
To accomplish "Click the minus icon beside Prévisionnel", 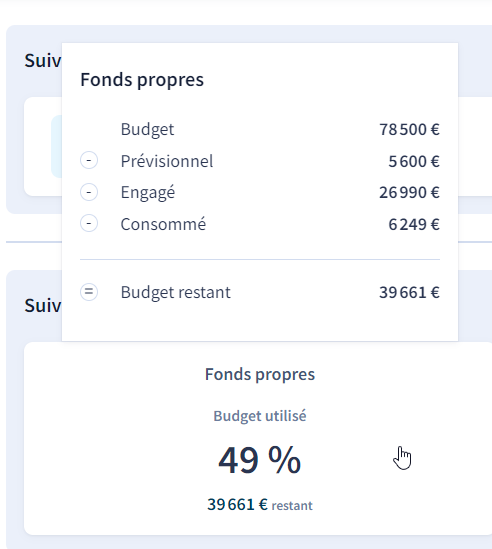I will click(89, 160).
